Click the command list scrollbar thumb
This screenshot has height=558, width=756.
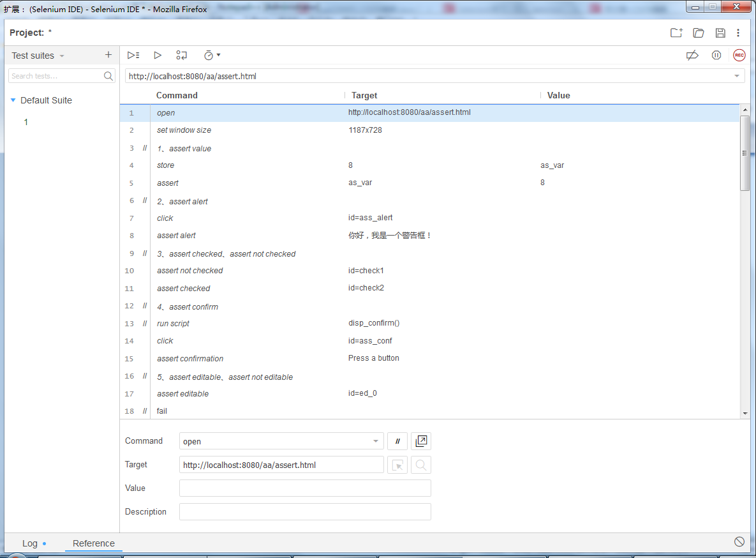[745, 153]
